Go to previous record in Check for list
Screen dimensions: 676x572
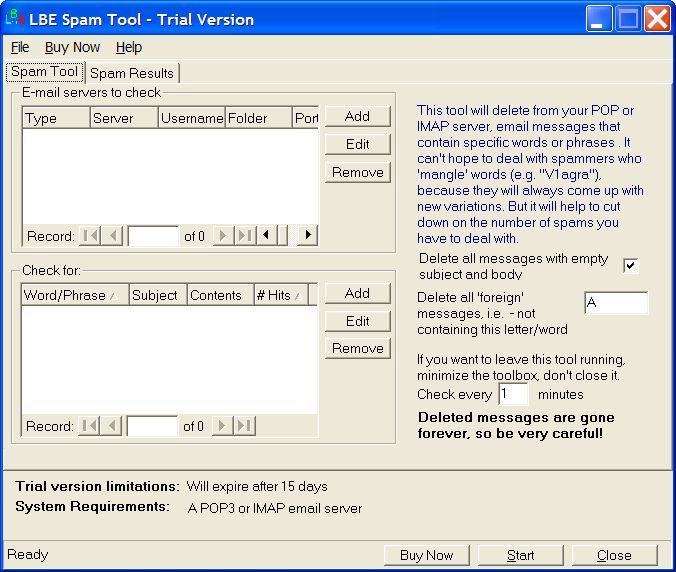tap(112, 426)
